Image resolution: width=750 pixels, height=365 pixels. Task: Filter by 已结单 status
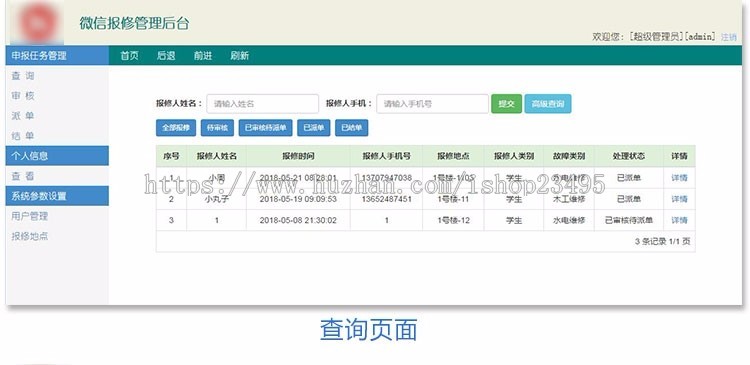(x=352, y=128)
